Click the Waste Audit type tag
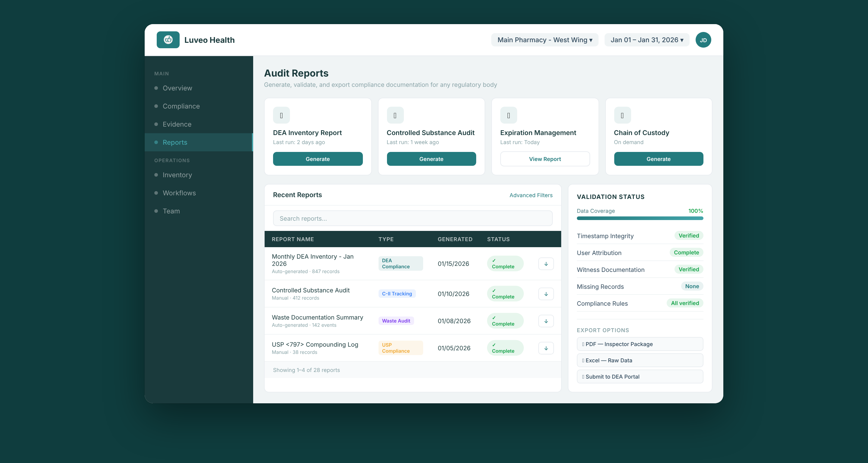The width and height of the screenshot is (868, 463). [396, 321]
